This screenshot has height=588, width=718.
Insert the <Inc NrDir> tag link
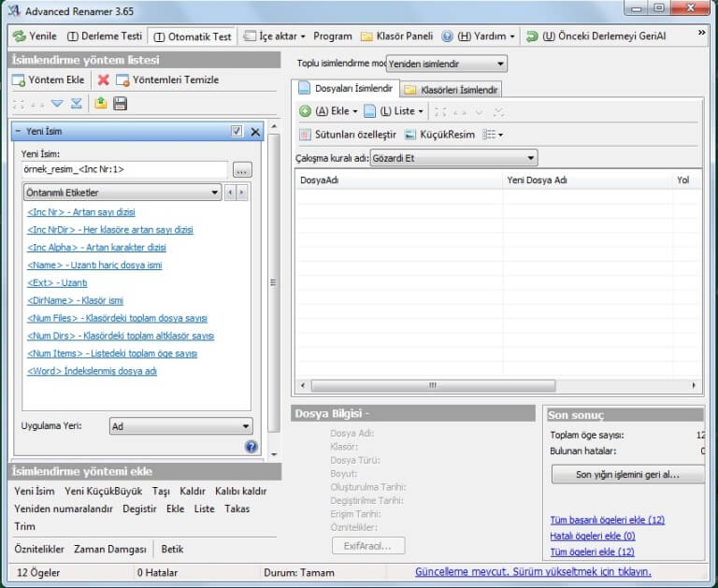click(x=110, y=229)
